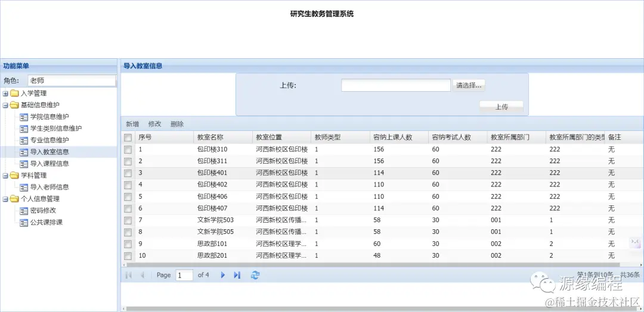
Task: Tick the select-all checkbox in table header
Action: click(128, 138)
